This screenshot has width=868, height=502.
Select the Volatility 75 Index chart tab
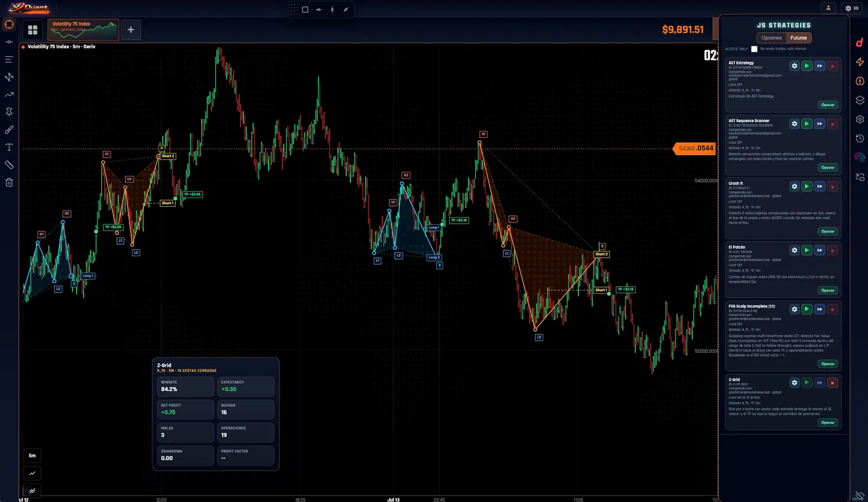(x=84, y=30)
